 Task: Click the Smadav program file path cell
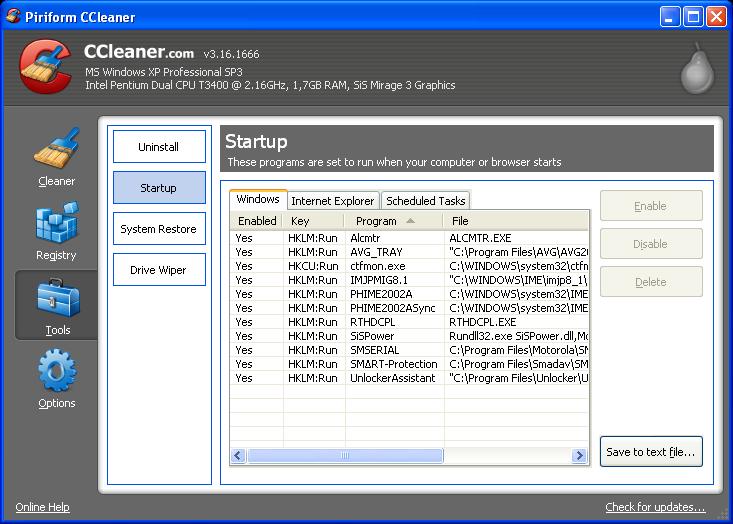[518, 364]
